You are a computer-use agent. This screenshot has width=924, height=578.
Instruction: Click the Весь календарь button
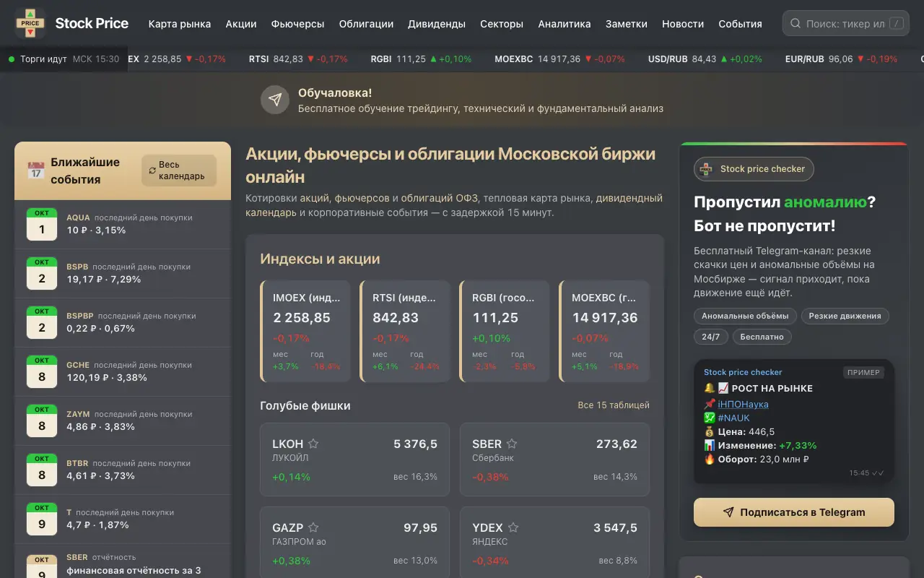click(179, 171)
